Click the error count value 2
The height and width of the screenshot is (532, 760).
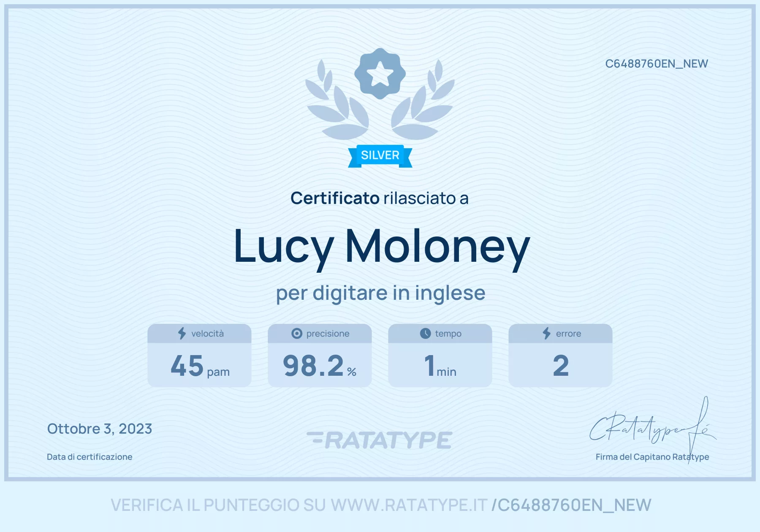561,366
